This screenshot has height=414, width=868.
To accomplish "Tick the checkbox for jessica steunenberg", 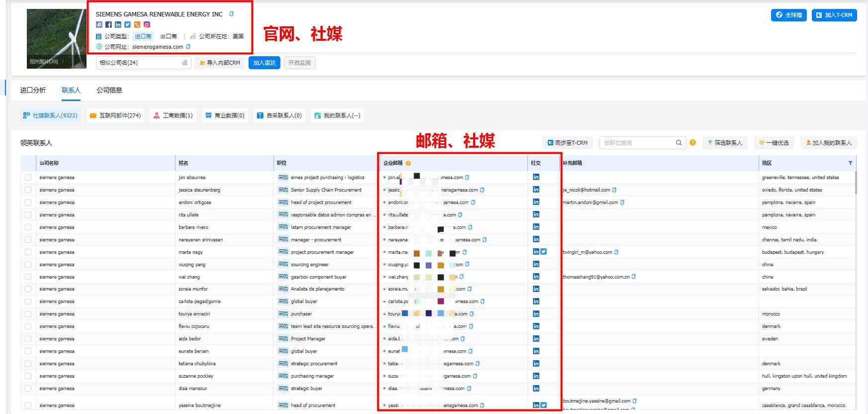I will 28,190.
